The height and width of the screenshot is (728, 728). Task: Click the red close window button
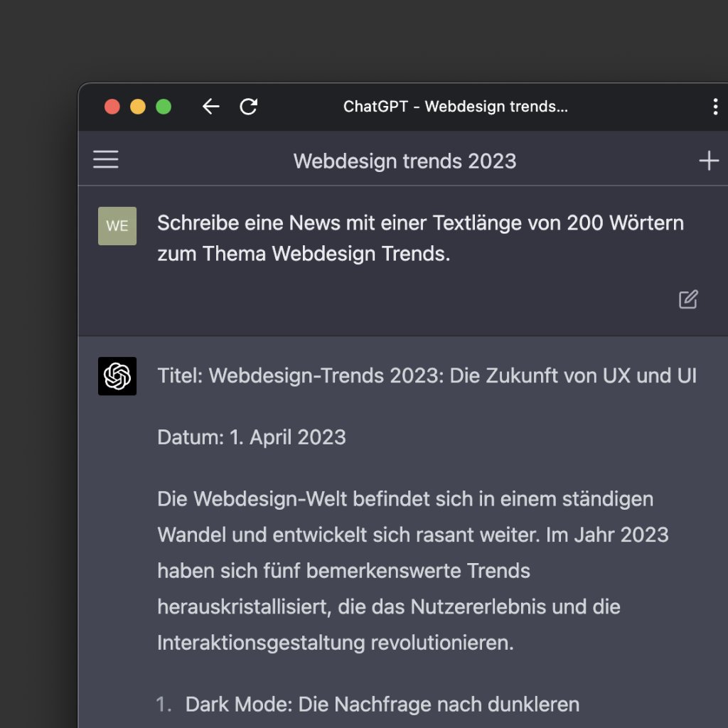click(x=112, y=107)
